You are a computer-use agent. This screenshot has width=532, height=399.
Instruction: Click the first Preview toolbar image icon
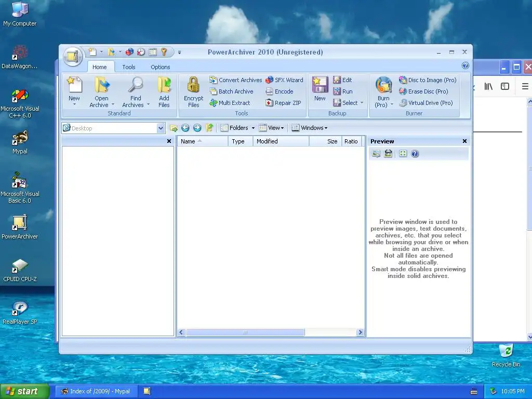[376, 154]
